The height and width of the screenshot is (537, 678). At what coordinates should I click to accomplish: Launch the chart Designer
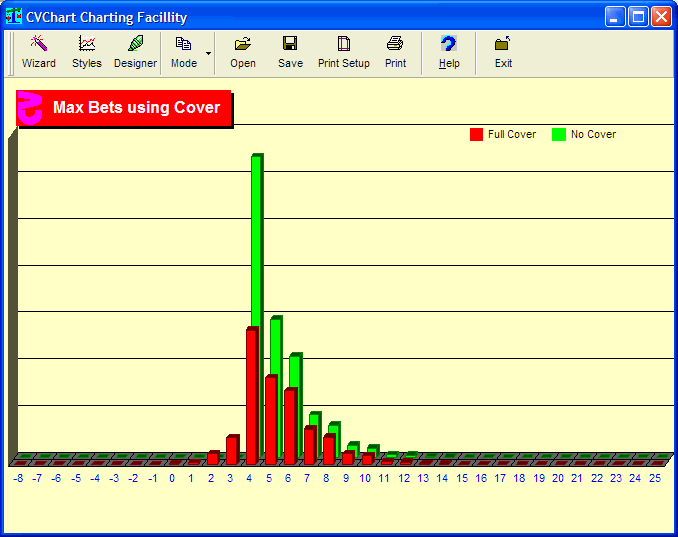(x=135, y=52)
